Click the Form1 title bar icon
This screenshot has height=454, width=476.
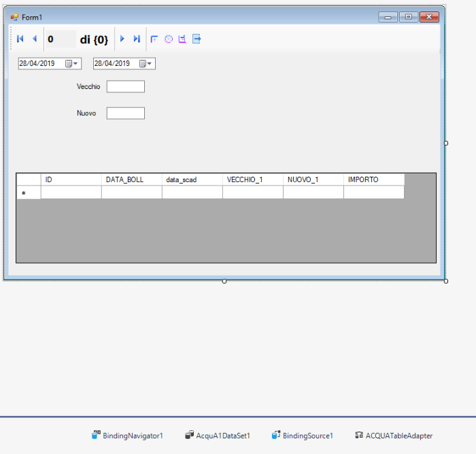tap(14, 17)
